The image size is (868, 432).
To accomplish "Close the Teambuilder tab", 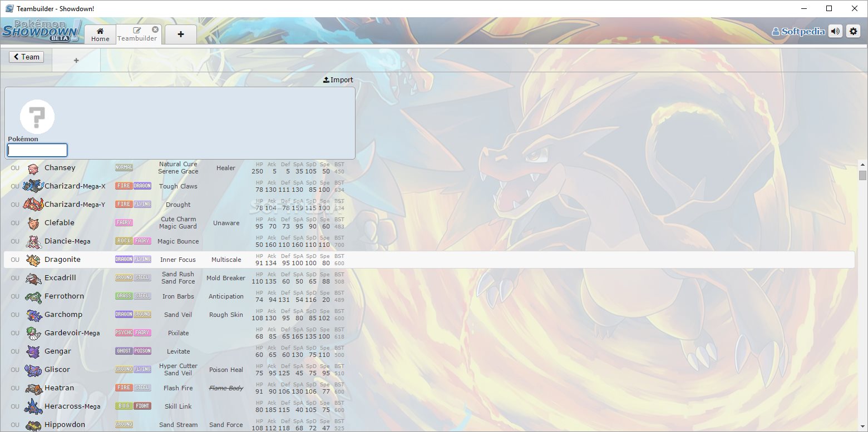I will 155,29.
